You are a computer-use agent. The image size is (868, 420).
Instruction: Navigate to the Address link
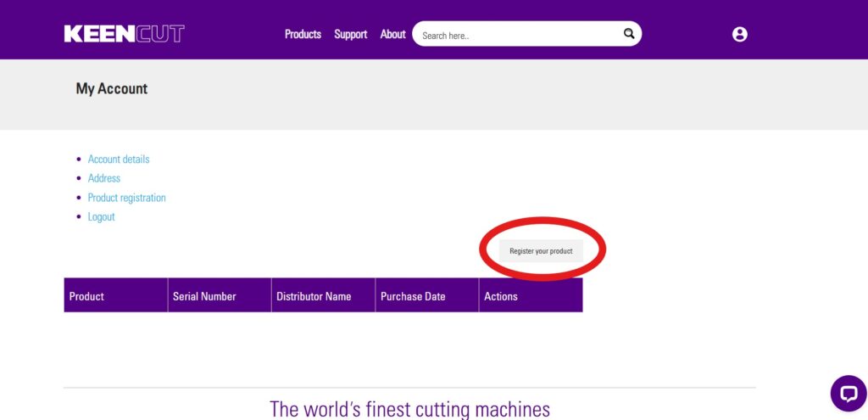pos(104,178)
